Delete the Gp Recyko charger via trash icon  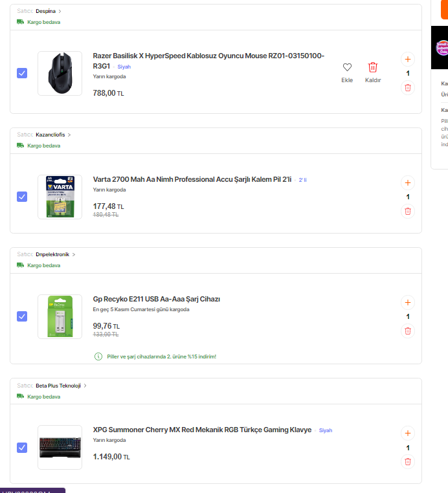(408, 331)
